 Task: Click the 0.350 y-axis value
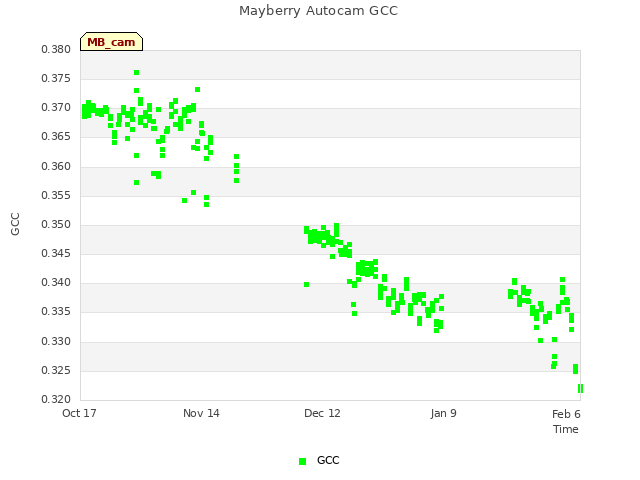(56, 224)
